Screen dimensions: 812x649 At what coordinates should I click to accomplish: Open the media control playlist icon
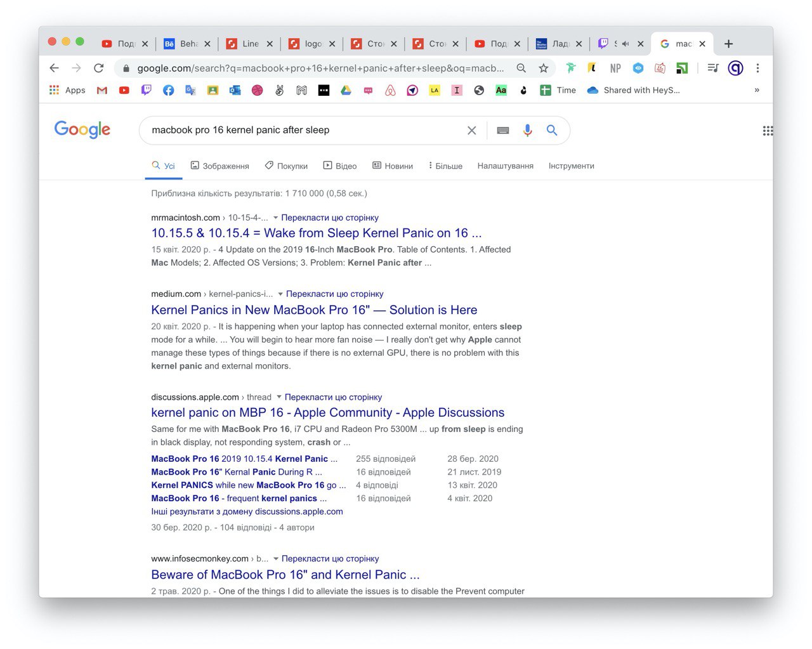click(x=712, y=68)
